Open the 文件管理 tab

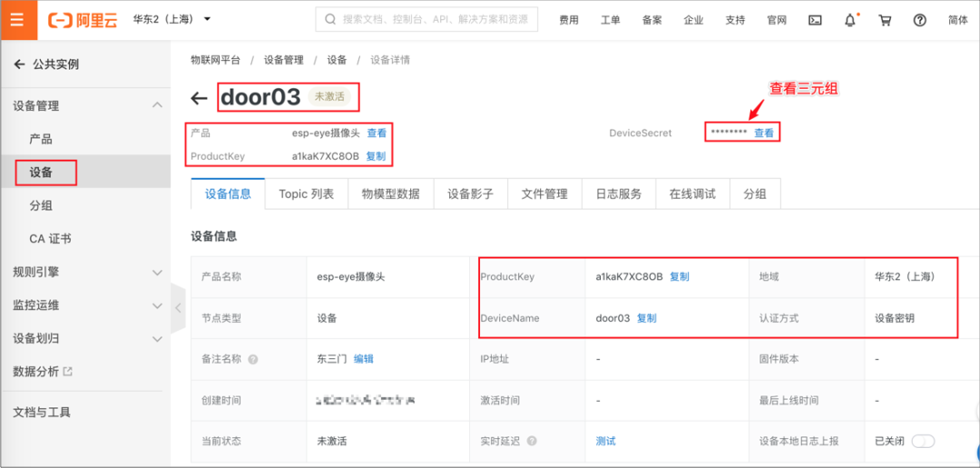(544, 194)
